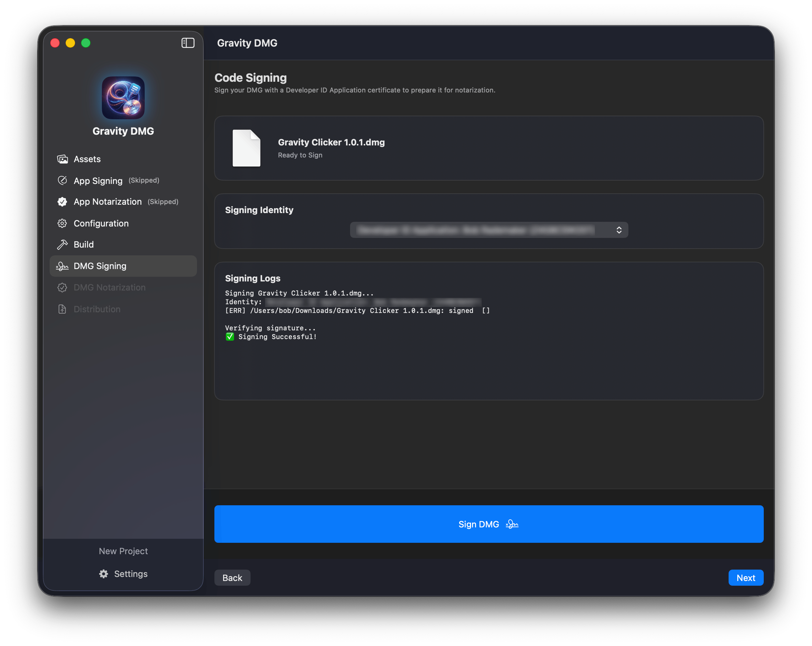Click the DMG Signing signature icon
This screenshot has height=646, width=812.
63,266
